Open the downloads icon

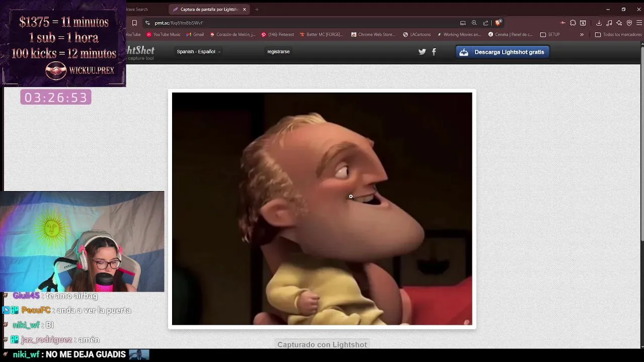[x=599, y=23]
